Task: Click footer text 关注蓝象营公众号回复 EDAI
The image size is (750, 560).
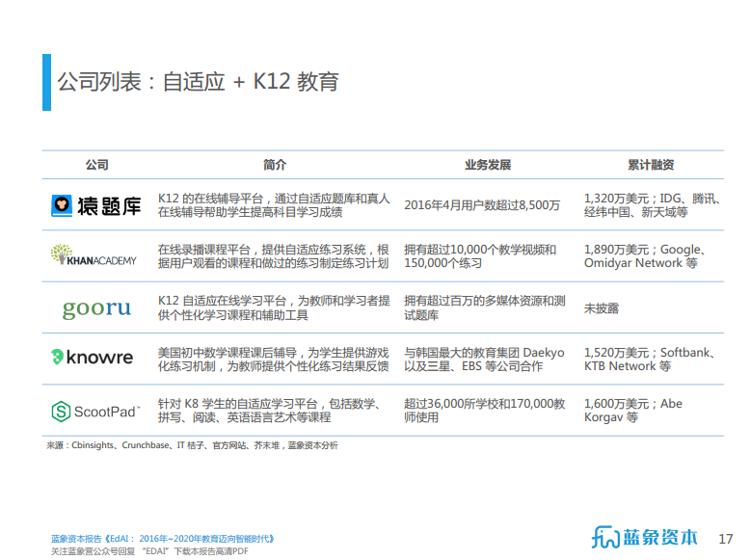Action: coord(149,551)
